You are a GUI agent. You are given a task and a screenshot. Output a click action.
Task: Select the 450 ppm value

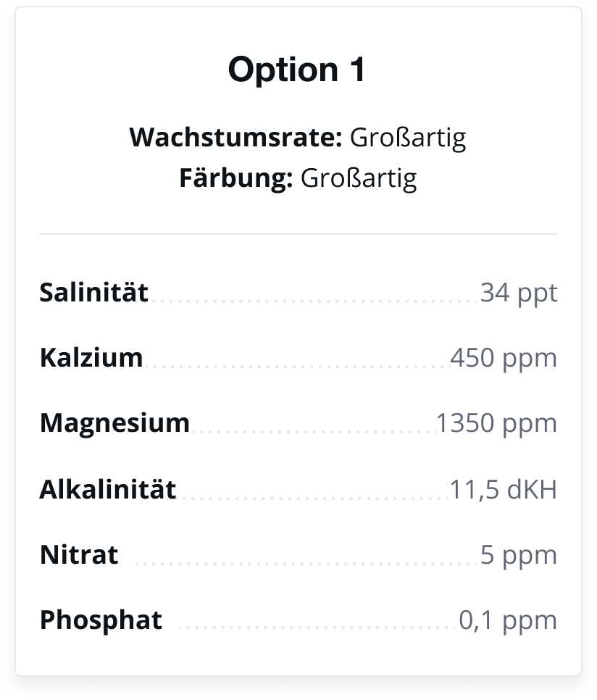pyautogui.click(x=504, y=359)
